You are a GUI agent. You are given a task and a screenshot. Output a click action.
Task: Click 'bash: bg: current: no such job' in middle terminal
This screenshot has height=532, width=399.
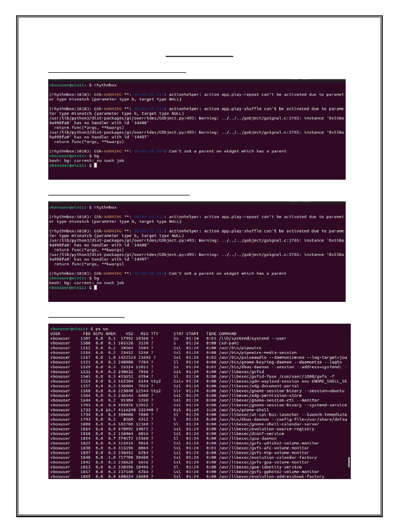pos(87,283)
